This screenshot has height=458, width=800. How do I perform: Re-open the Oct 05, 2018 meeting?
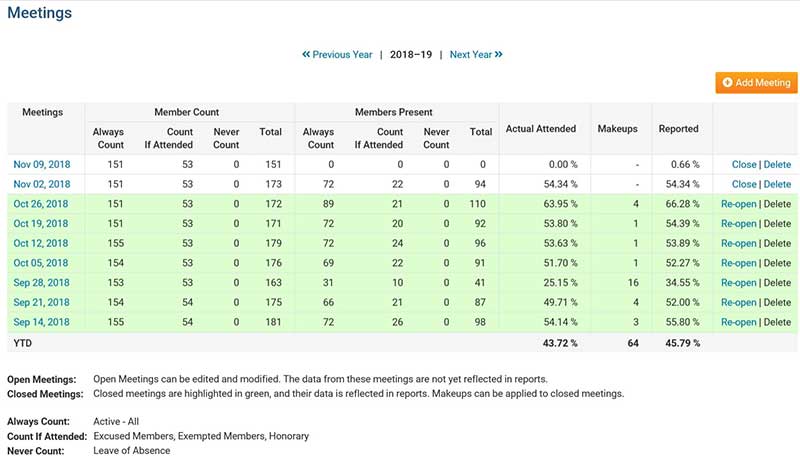pyautogui.click(x=738, y=263)
